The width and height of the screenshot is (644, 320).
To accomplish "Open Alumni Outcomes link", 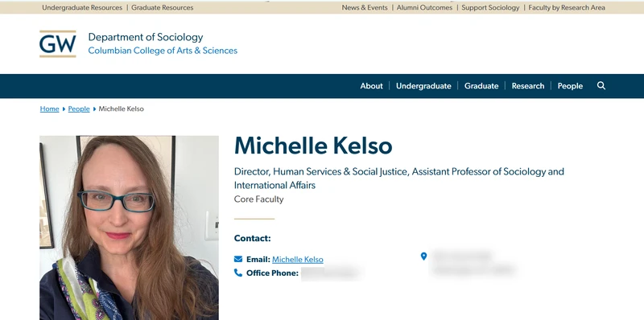I will coord(424,7).
